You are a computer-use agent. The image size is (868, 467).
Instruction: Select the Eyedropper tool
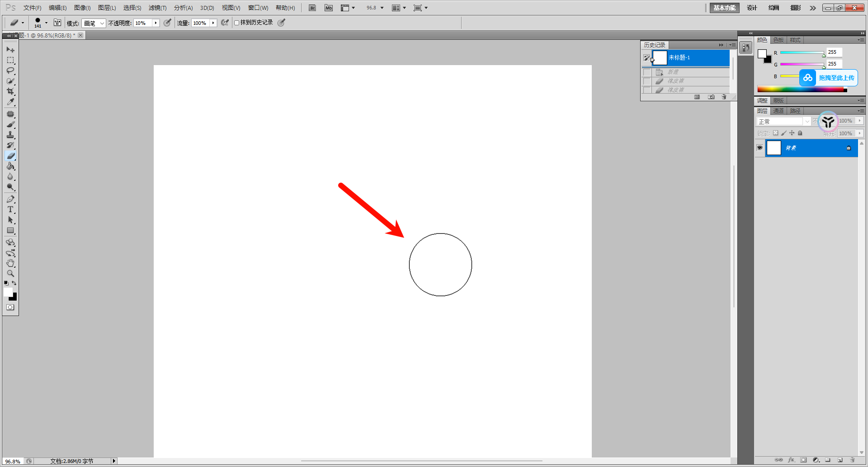click(10, 102)
